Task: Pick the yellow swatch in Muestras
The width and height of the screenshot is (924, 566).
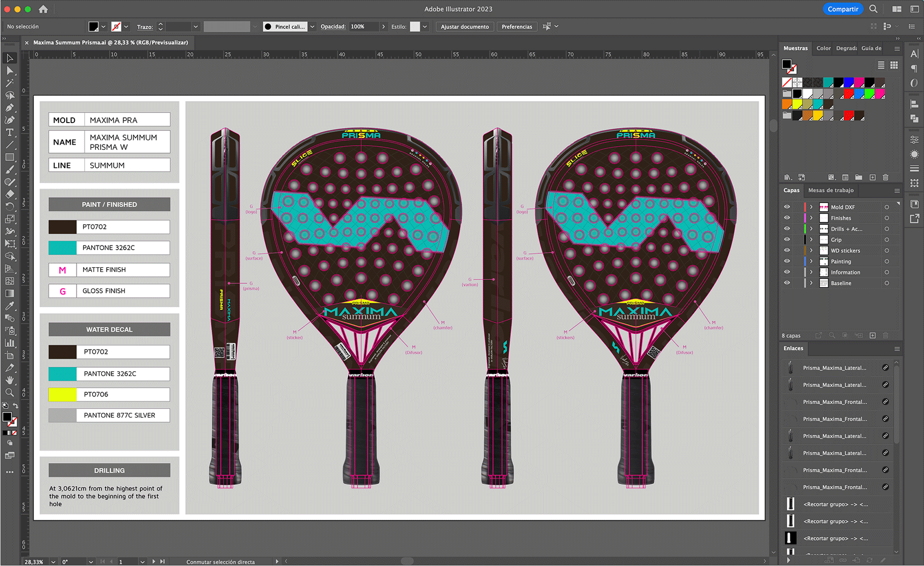Action: [x=798, y=105]
